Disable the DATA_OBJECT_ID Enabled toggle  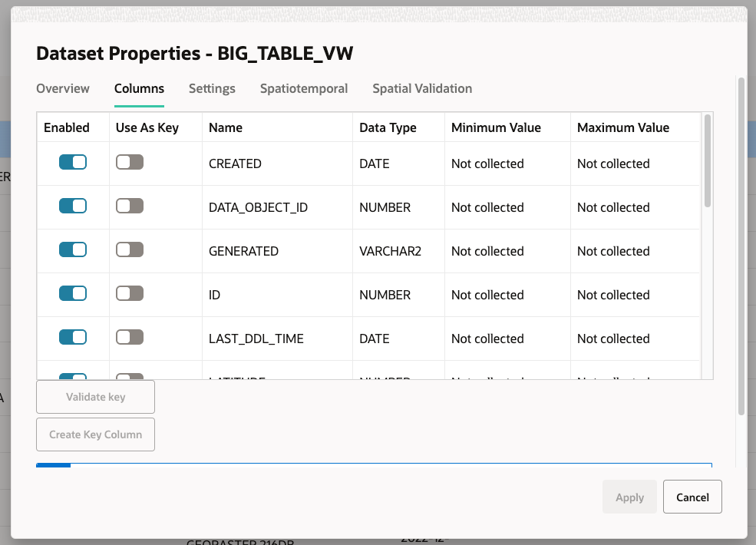73,206
